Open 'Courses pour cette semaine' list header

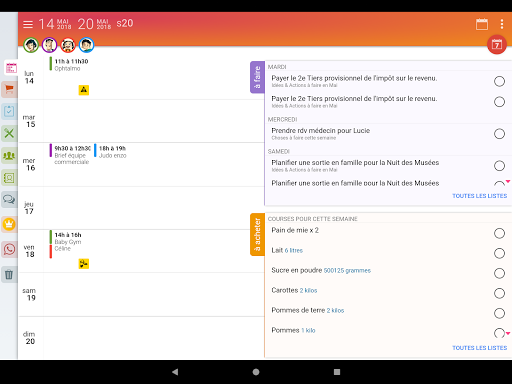313,219
